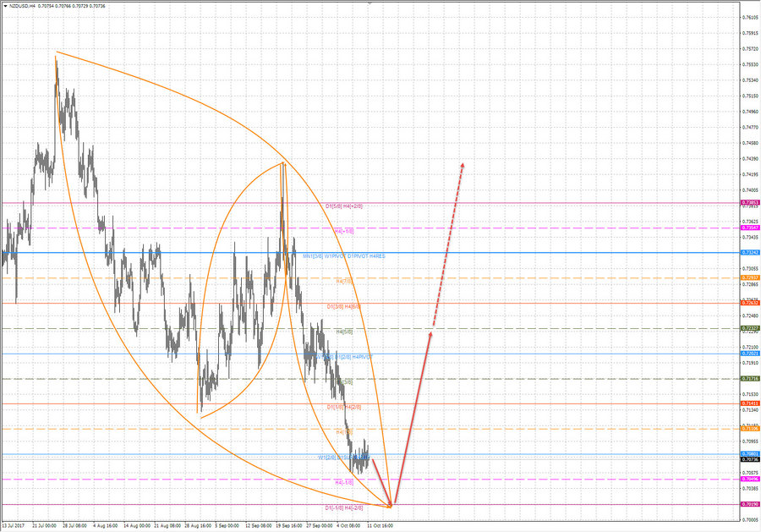Select the red 0.71411 price tag
Screen dimensions: 761x532
pyautogui.click(x=750, y=403)
